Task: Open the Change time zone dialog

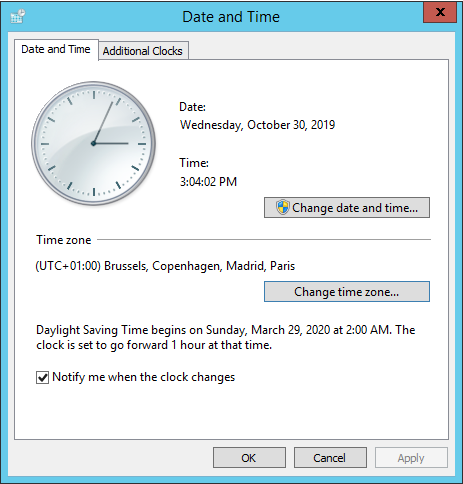Action: (x=347, y=292)
